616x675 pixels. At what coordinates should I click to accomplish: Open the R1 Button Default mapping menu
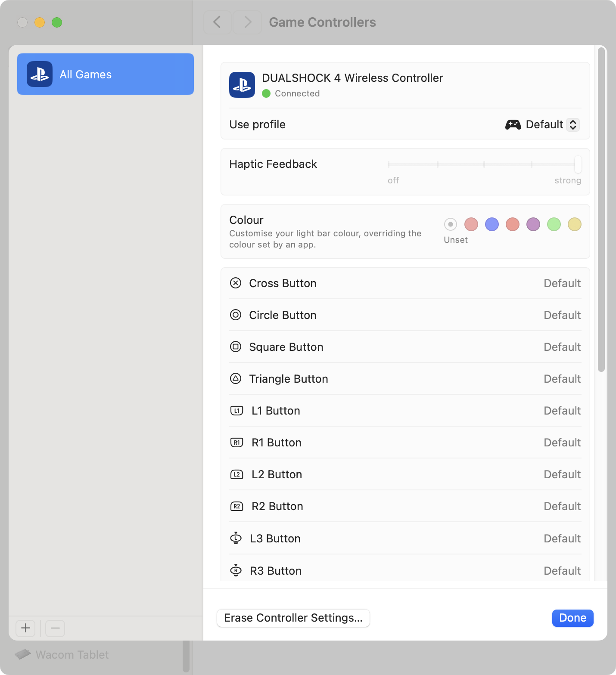point(562,443)
